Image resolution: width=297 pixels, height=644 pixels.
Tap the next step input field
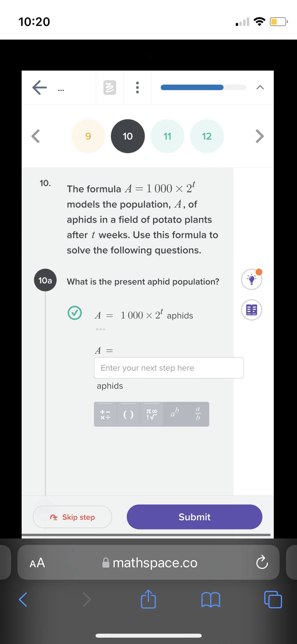[x=169, y=368]
